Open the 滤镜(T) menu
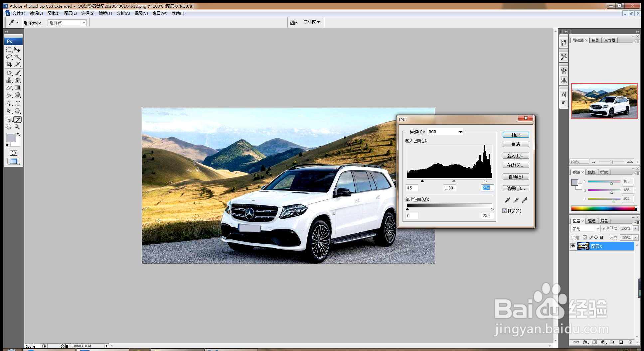644x351 pixels. pos(105,13)
